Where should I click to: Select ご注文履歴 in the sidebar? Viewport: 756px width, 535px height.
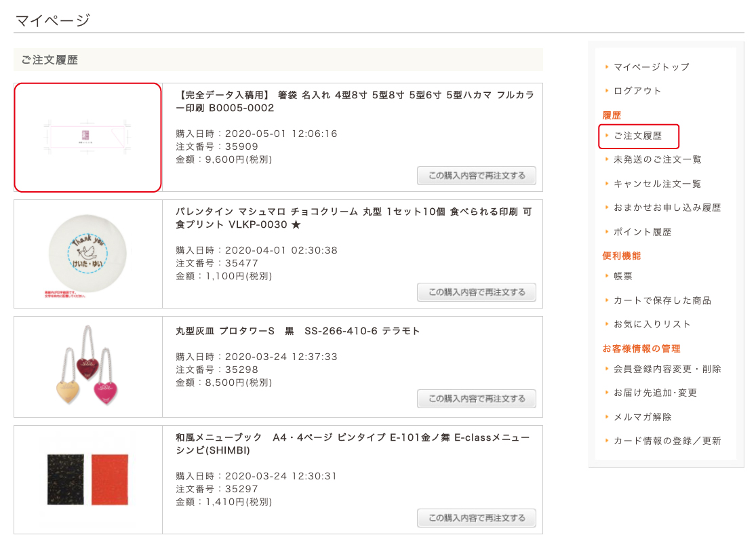tap(637, 136)
